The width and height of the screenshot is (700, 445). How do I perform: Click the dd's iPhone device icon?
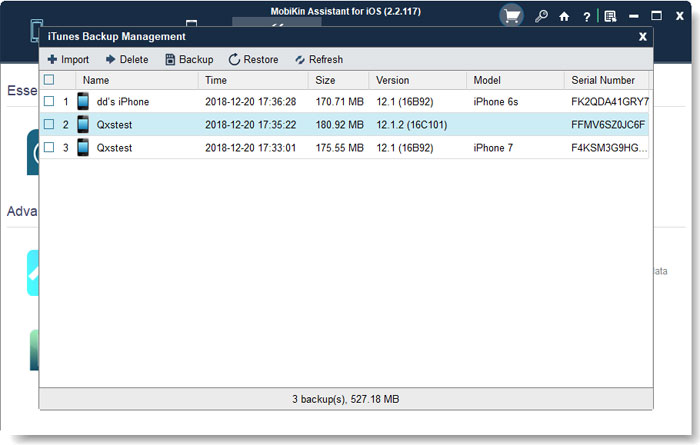(x=83, y=101)
